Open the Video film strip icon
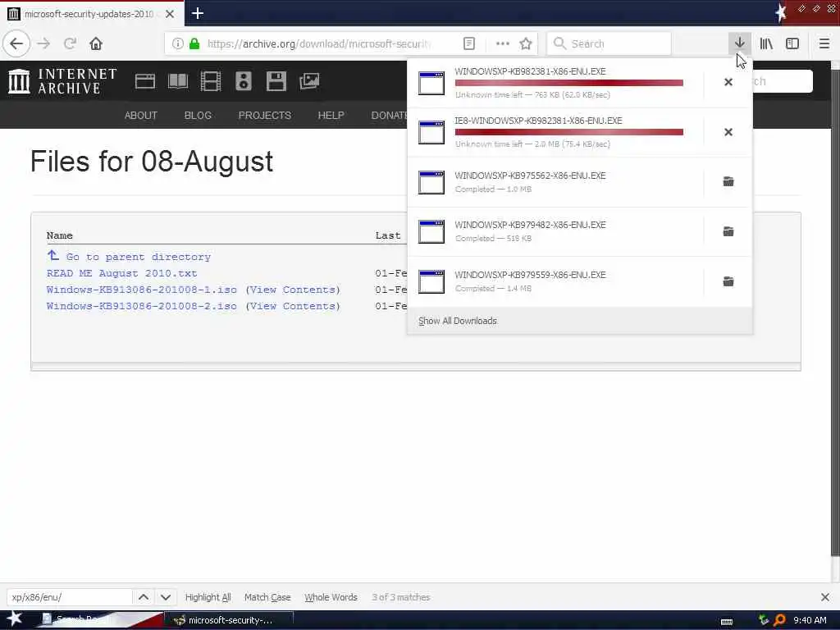 [211, 81]
